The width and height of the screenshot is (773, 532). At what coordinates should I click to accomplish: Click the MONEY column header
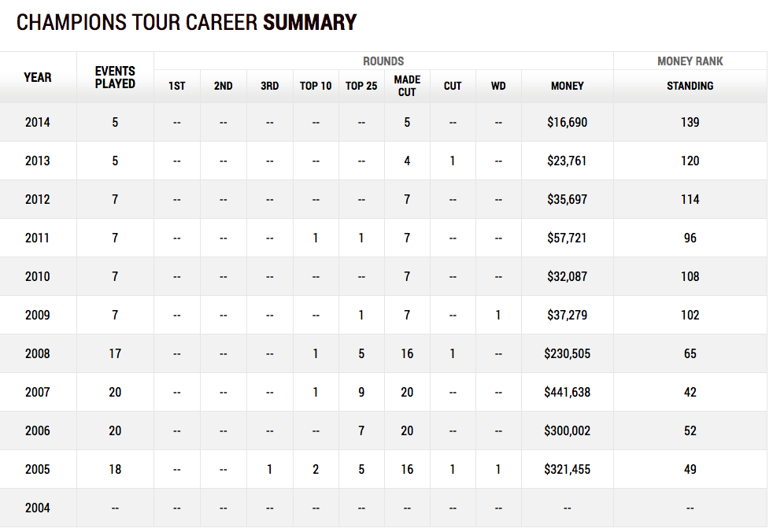tap(567, 86)
